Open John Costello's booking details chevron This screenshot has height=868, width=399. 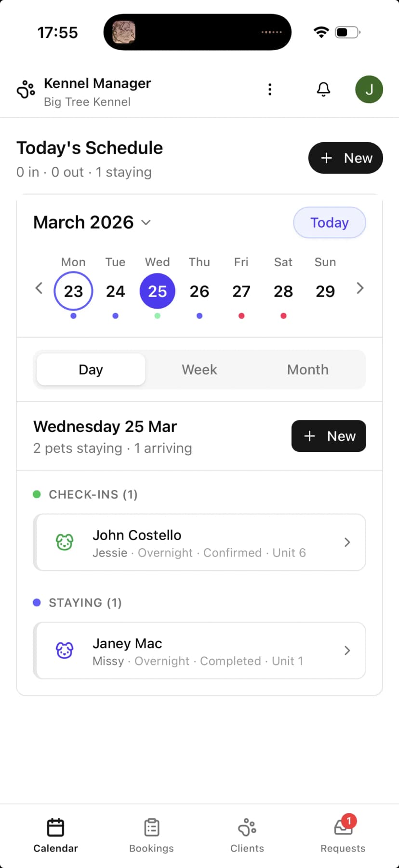347,542
